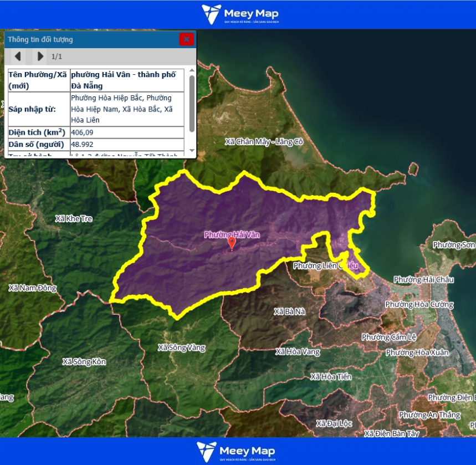Image resolution: width=476 pixels, height=465 pixels.
Task: Select the Xã Bà Nà area
Action: [x=289, y=312]
